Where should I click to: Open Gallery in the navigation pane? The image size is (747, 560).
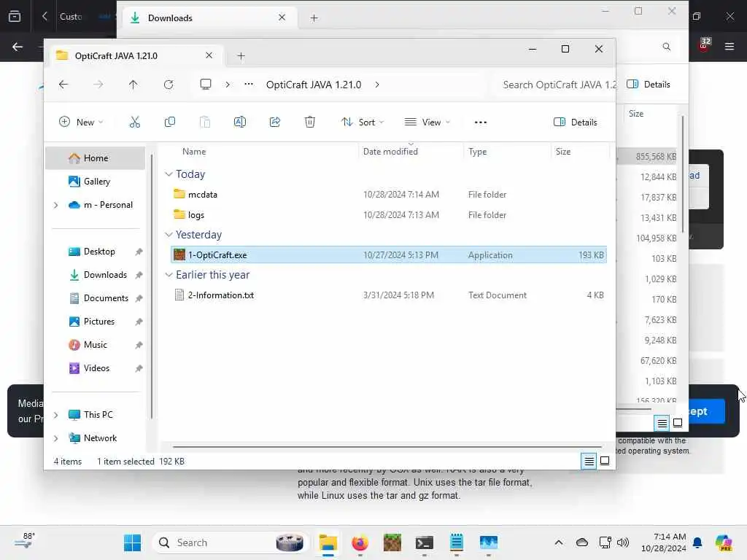[96, 182]
